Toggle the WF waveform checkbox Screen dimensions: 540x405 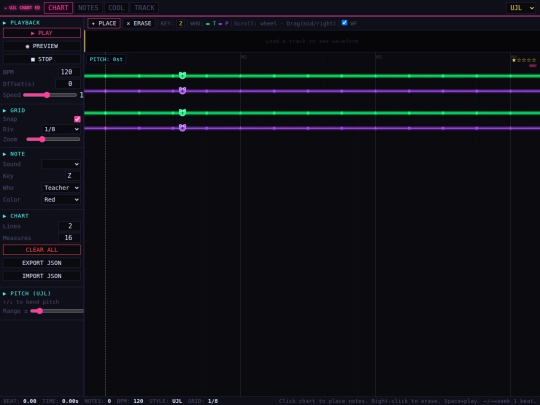pos(344,23)
